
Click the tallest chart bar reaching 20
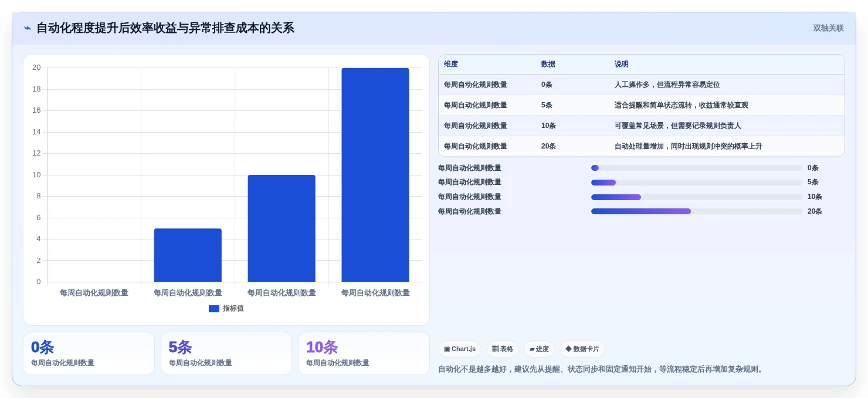coord(375,175)
